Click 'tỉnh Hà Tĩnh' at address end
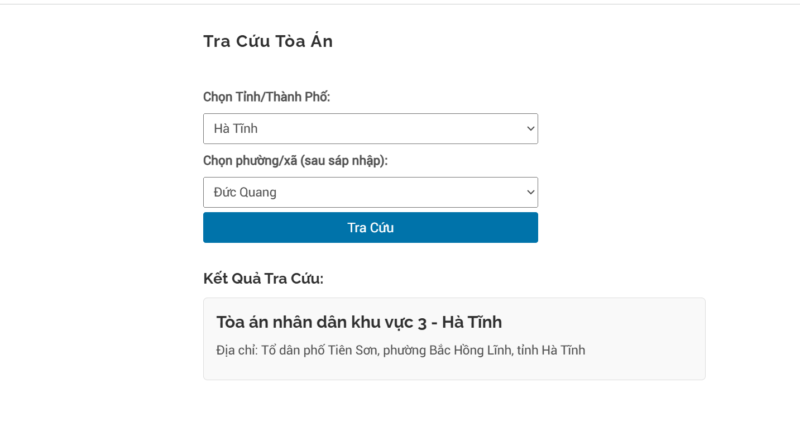The image size is (800, 431). (x=551, y=350)
